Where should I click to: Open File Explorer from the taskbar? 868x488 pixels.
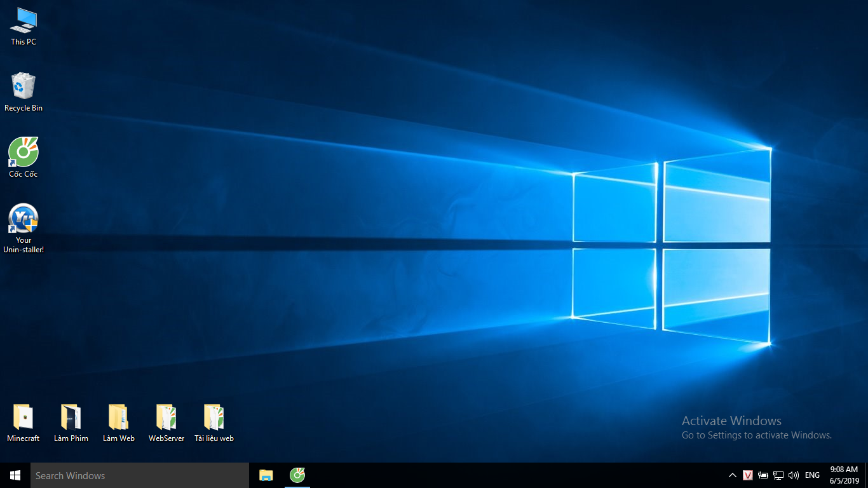[266, 475]
